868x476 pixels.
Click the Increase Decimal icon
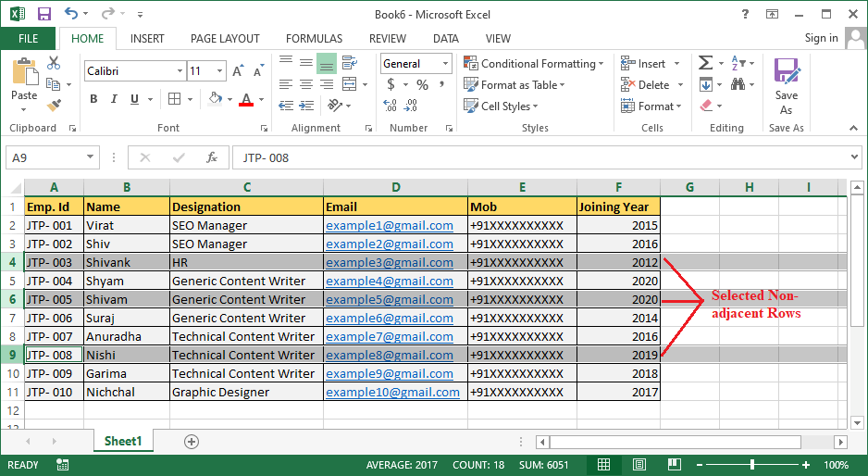click(x=390, y=105)
